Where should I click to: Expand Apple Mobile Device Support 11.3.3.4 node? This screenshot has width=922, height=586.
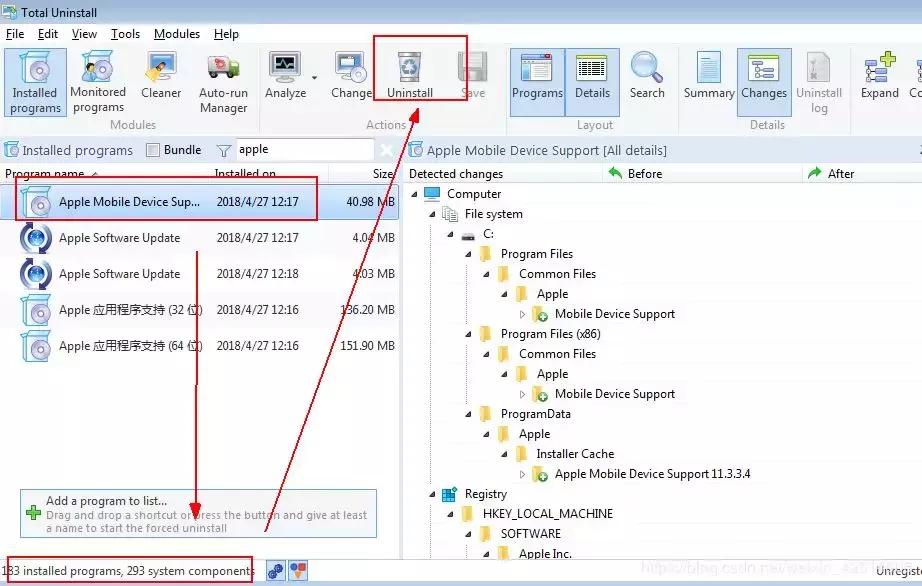point(522,474)
